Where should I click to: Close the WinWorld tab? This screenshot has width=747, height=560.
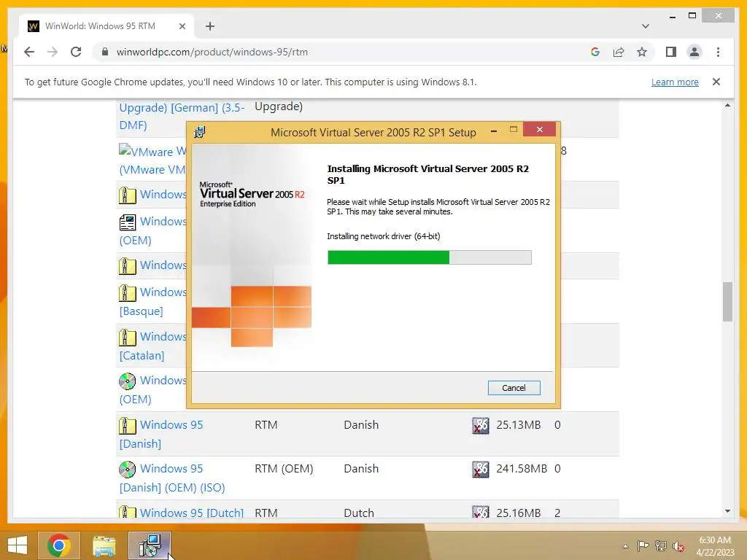pyautogui.click(x=182, y=26)
